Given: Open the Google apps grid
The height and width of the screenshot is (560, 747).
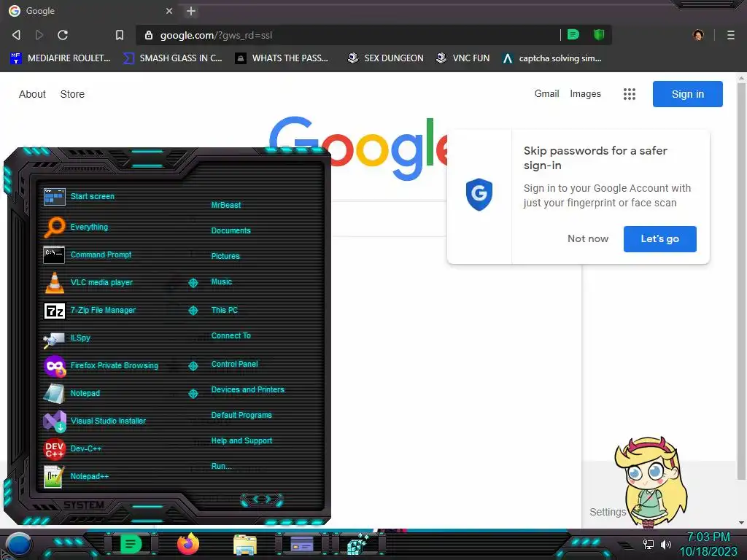Looking at the screenshot, I should [630, 94].
